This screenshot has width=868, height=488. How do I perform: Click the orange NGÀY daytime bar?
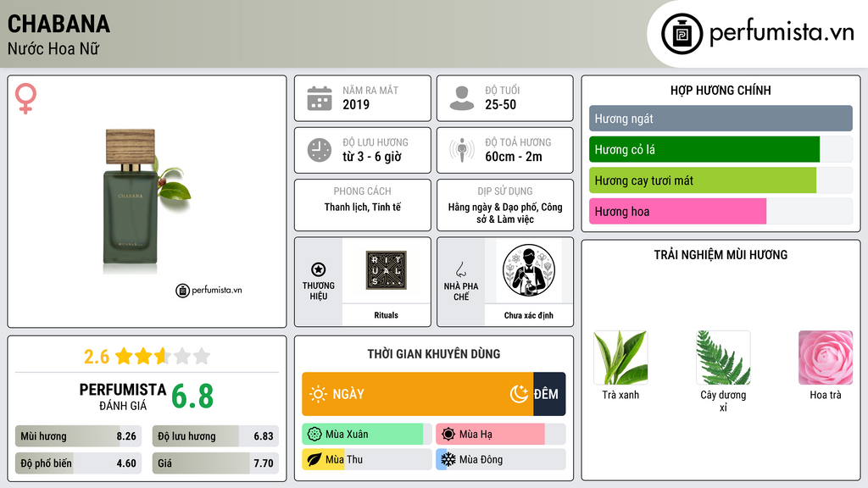click(418, 394)
